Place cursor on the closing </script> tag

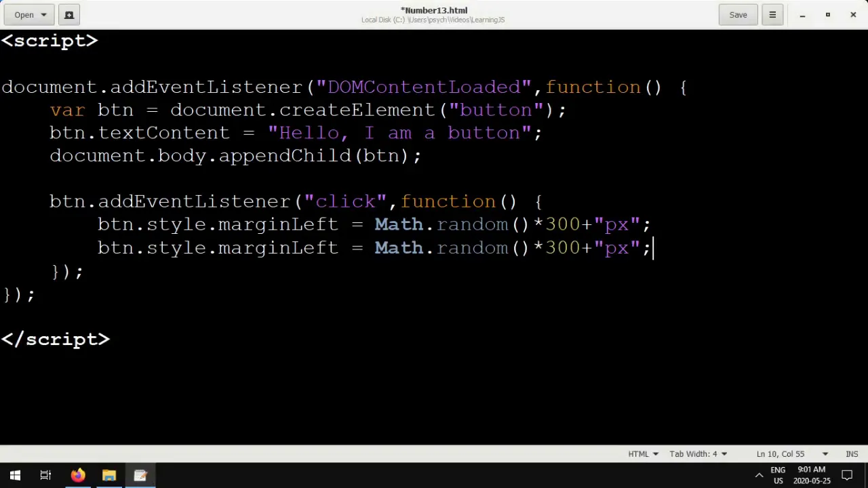pyautogui.click(x=56, y=340)
